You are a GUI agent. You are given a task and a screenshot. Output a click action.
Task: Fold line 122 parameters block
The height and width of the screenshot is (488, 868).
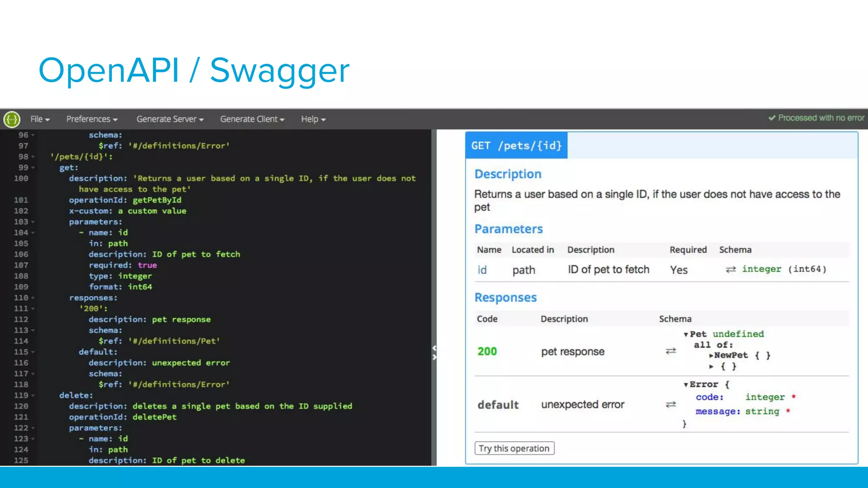(x=33, y=428)
